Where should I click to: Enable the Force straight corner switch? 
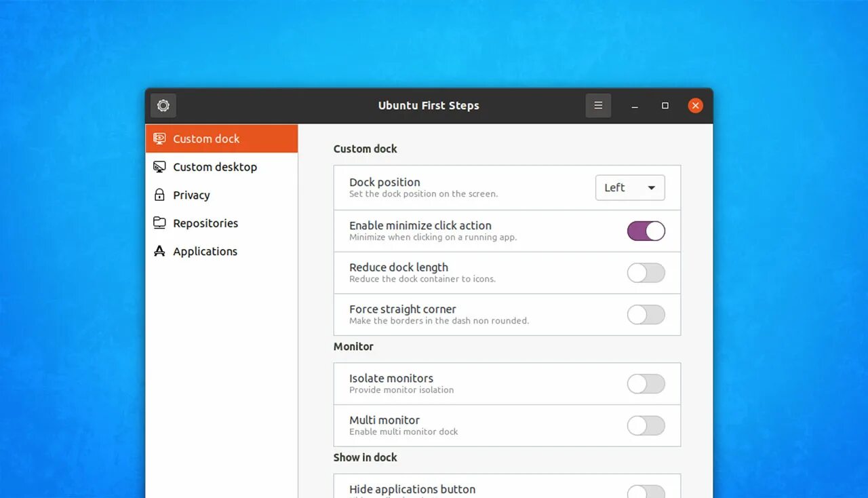pos(646,315)
